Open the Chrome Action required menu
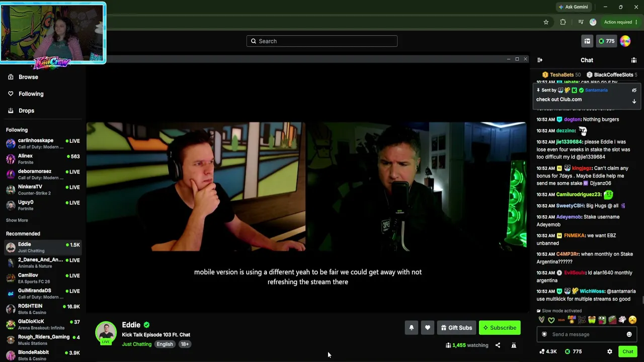 coord(620,22)
